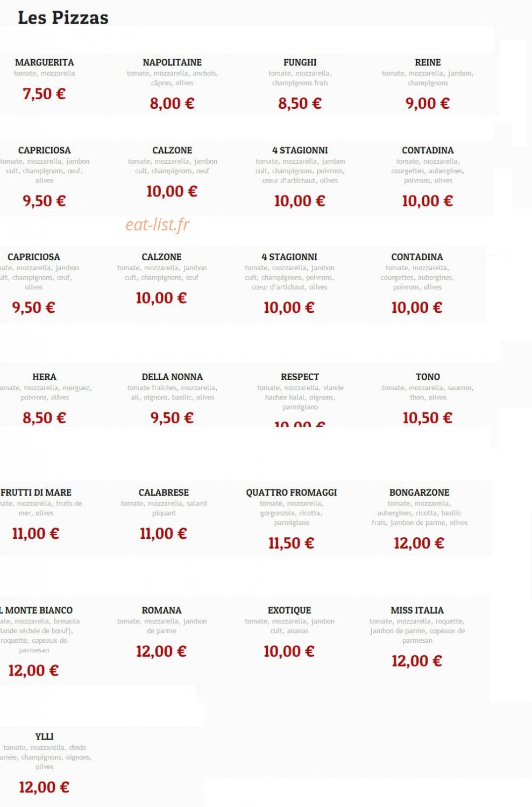Click the Miss Italia pizza title
This screenshot has height=807, width=532.
[417, 610]
